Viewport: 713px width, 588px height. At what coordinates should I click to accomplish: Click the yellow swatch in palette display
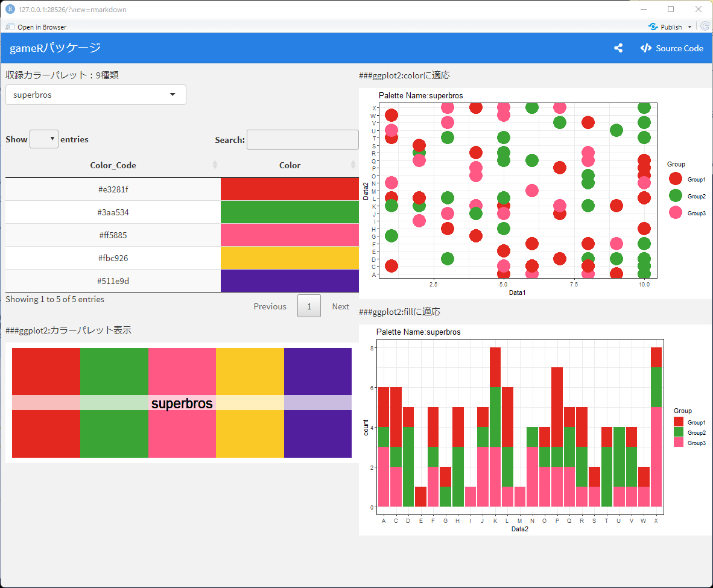point(250,403)
